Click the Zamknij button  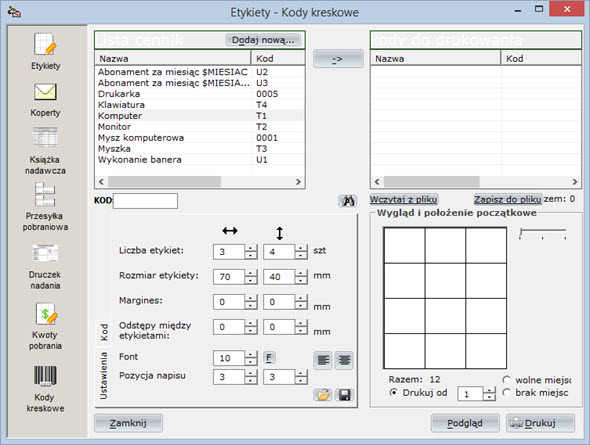click(128, 423)
